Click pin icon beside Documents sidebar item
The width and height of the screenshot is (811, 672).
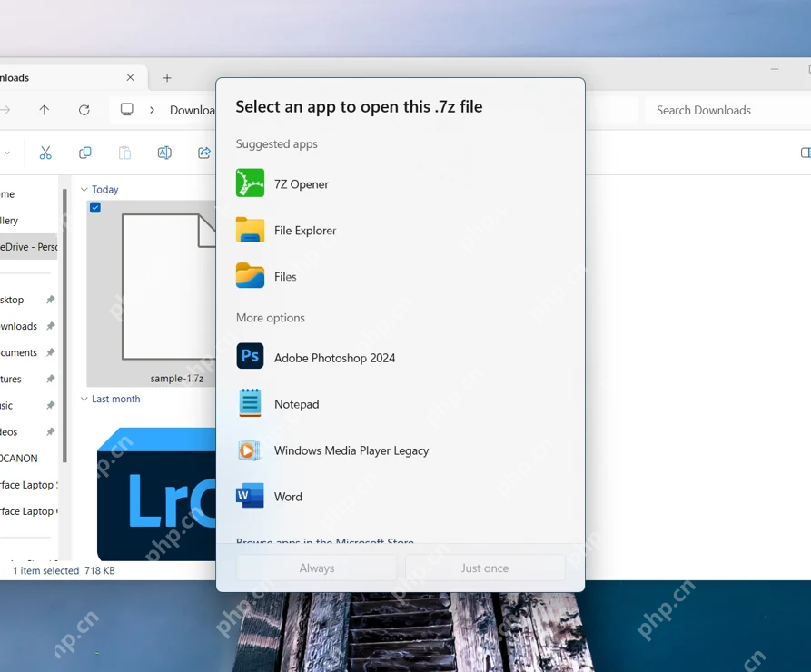50,352
